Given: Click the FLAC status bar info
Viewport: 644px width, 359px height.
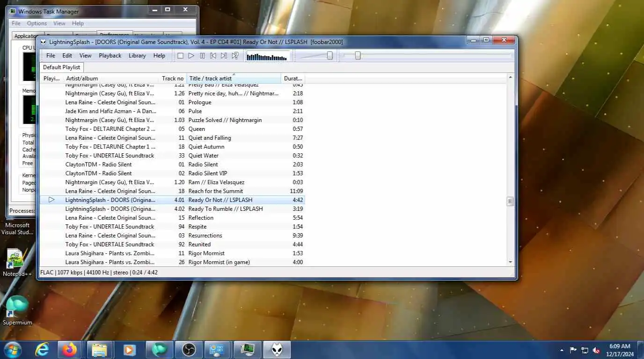Looking at the screenshot, I should pyautogui.click(x=99, y=272).
